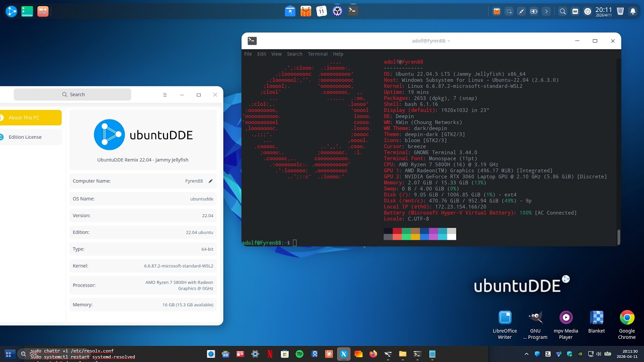Open Firefox from the Windows taskbar

coord(373,354)
